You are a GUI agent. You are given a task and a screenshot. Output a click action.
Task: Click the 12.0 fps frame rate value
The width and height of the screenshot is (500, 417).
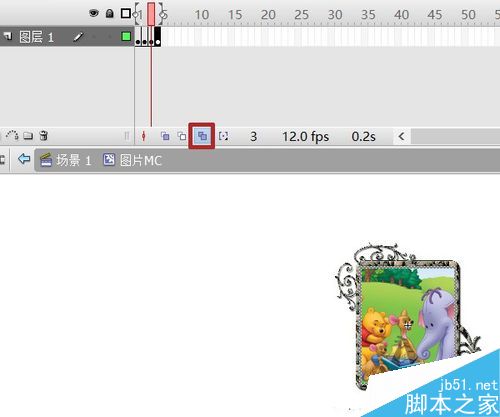[x=306, y=137]
